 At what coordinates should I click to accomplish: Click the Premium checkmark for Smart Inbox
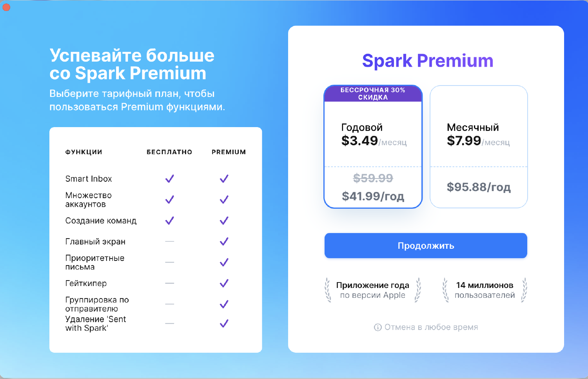coord(224,179)
